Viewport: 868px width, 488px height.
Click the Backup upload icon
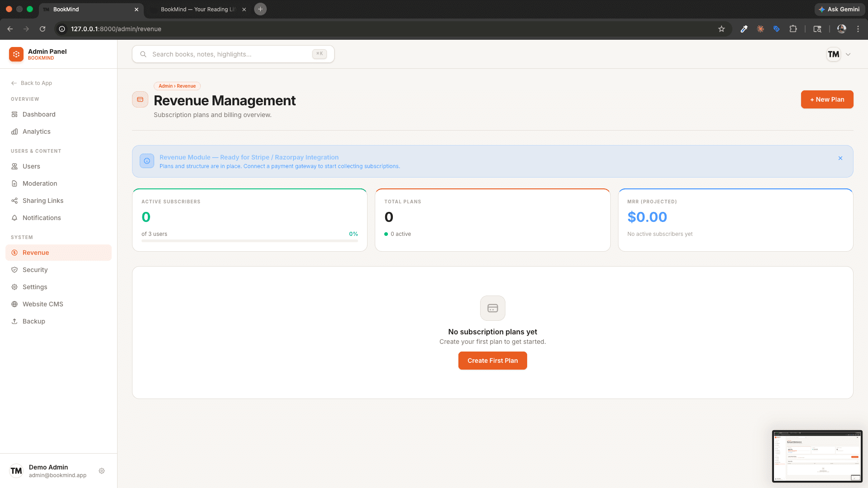coord(14,321)
